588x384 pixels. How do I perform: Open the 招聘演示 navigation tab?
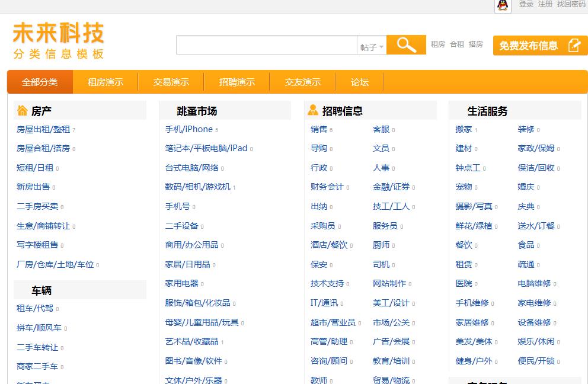point(237,82)
